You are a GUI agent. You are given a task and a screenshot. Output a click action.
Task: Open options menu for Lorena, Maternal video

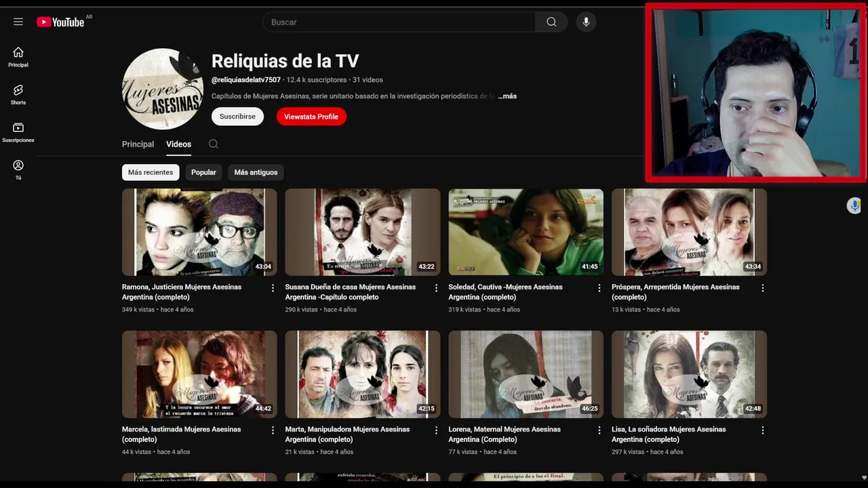pyautogui.click(x=599, y=430)
